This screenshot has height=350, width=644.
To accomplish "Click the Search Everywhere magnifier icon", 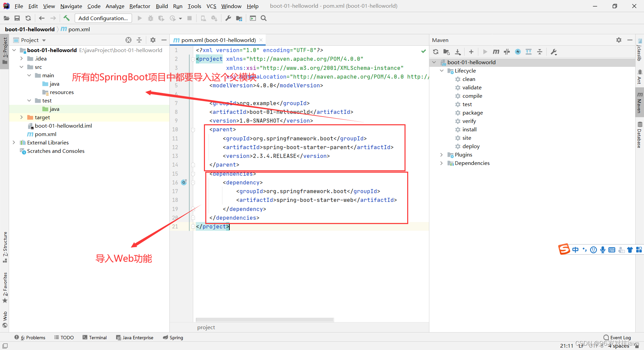I will coord(264,18).
